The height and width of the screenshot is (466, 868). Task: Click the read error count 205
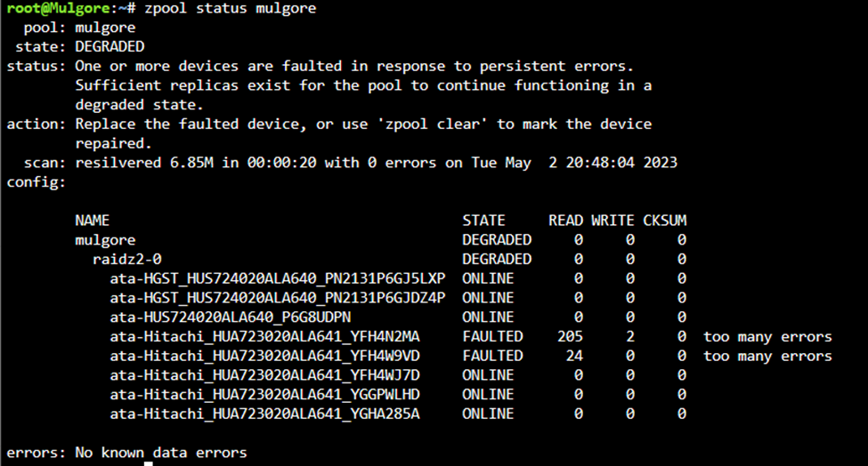(x=570, y=337)
